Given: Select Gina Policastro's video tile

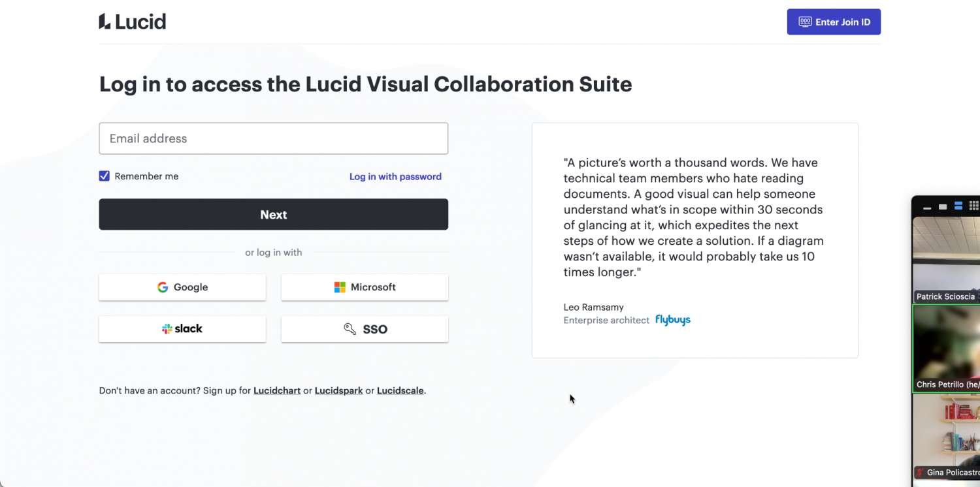Looking at the screenshot, I should click(946, 437).
